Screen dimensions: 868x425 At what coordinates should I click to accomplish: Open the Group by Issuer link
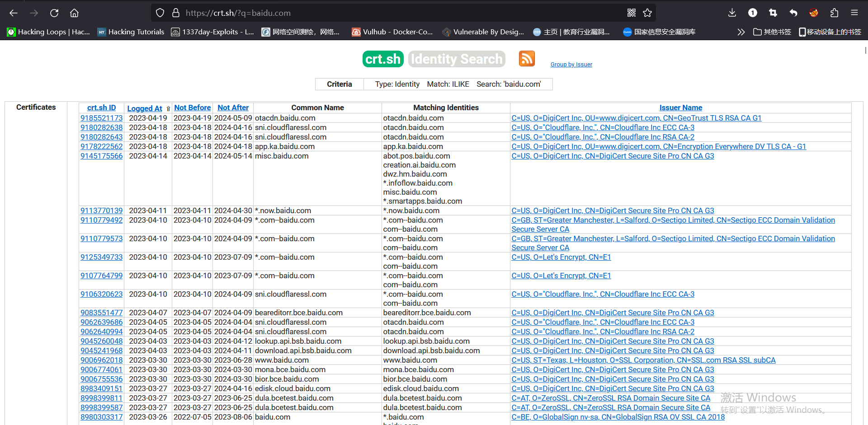(571, 65)
